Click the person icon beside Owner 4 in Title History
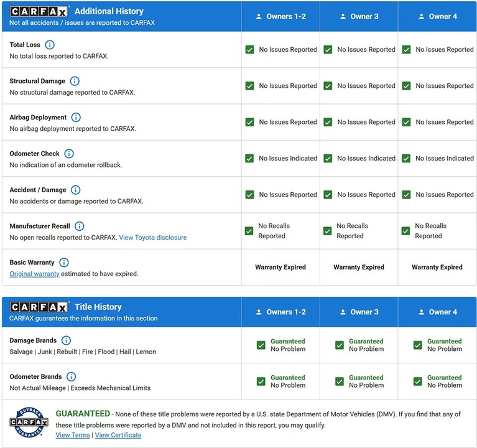Viewport: 477px width, 448px height. [x=421, y=312]
